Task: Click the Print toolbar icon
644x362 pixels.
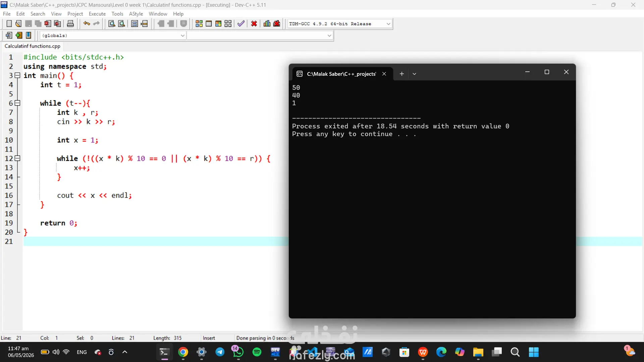Action: point(70,23)
